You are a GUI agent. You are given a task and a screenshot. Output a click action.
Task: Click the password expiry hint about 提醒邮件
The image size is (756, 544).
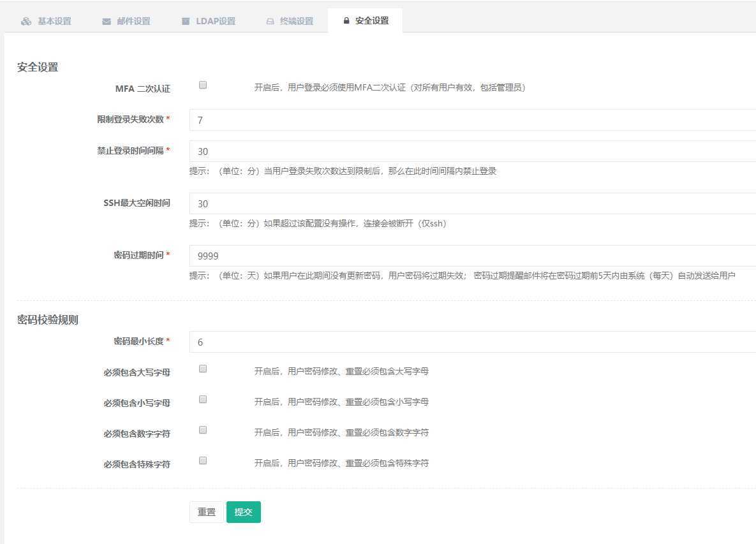[462, 276]
